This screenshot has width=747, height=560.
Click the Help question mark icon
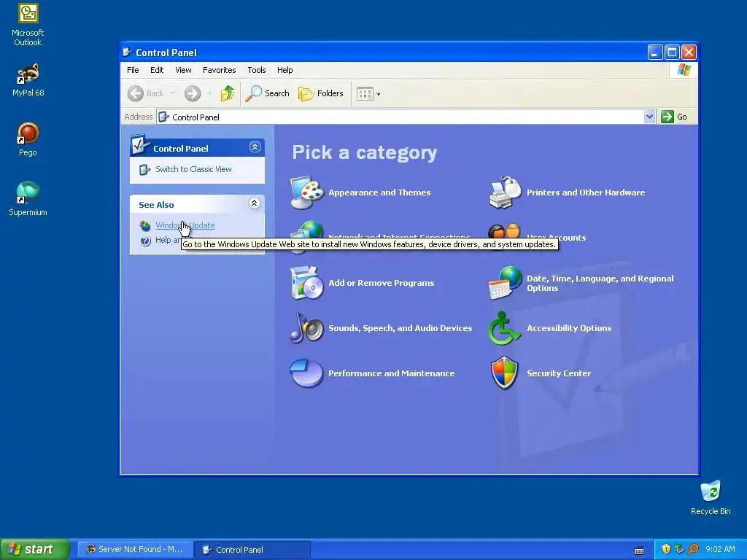[x=145, y=241]
